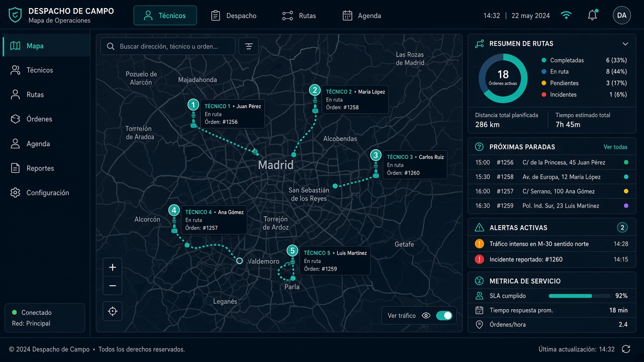This screenshot has width=644, height=362.
Task: Open the DA user avatar
Action: click(x=622, y=15)
